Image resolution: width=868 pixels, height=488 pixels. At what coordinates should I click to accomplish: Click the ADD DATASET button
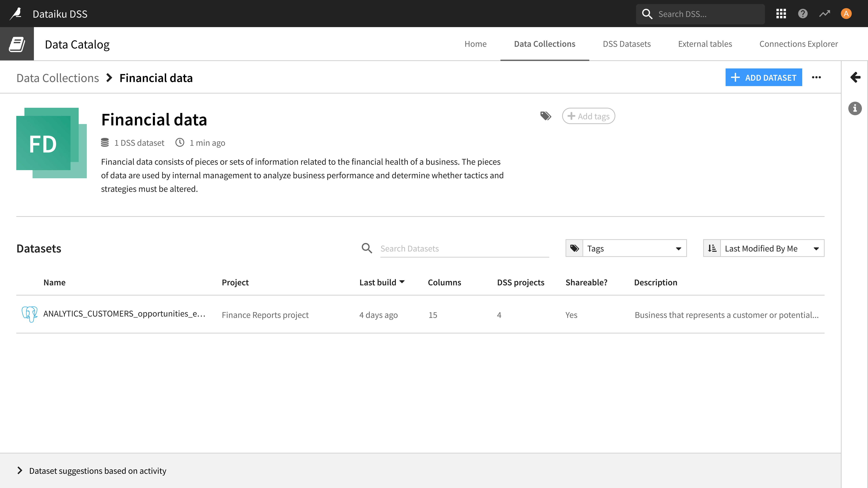764,77
